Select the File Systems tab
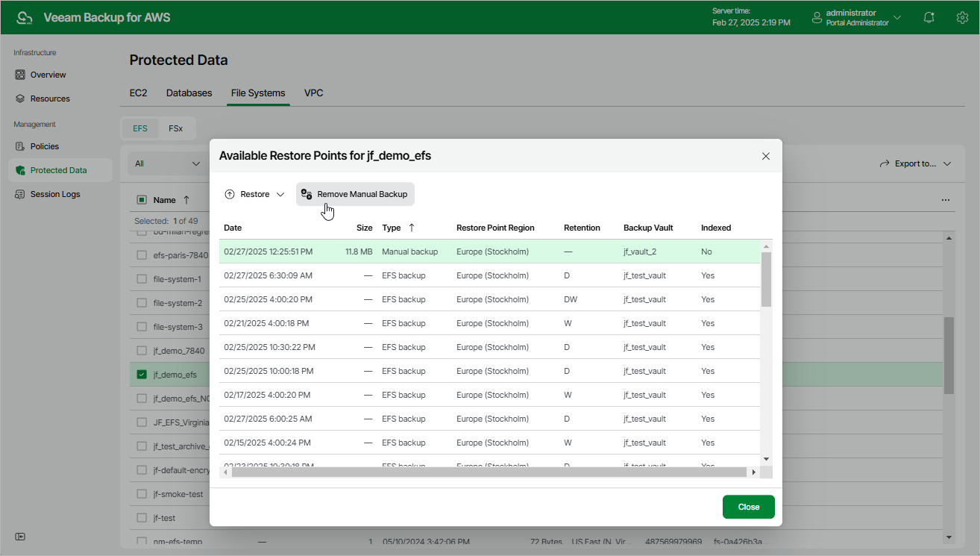The height and width of the screenshot is (556, 980). pos(258,93)
